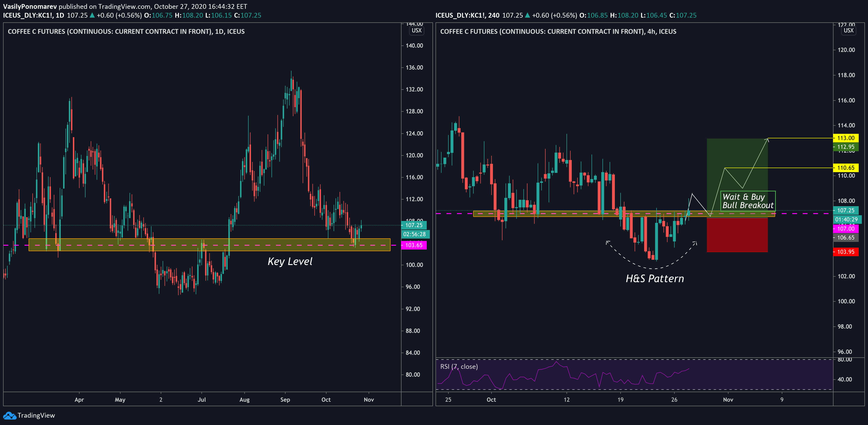Click the '12' date label on the 4h time axis

coord(567,400)
